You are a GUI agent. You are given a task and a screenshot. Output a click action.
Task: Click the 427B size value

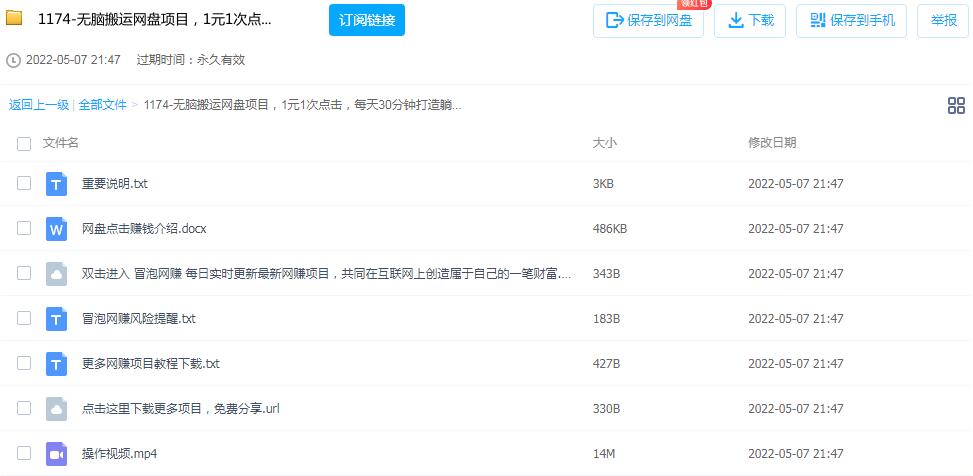pos(606,364)
